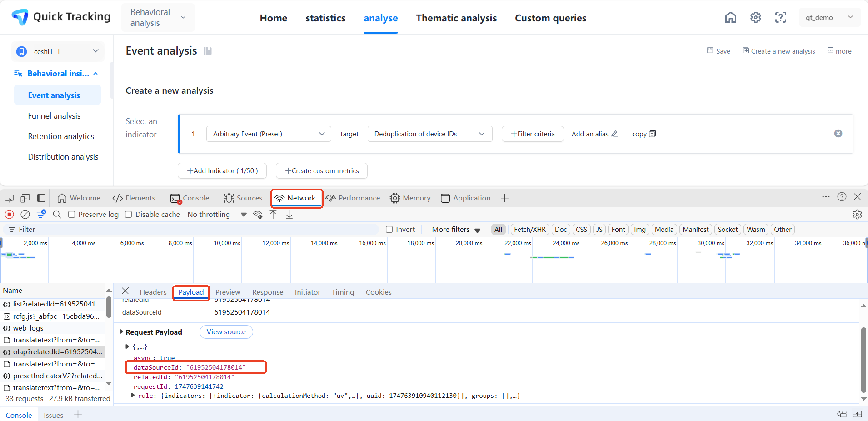Clear the network log icon
Image resolution: width=868 pixels, height=421 pixels.
(x=25, y=214)
